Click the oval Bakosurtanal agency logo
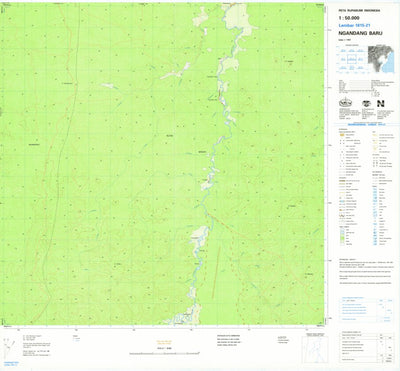The image size is (400, 371). pyautogui.click(x=345, y=103)
